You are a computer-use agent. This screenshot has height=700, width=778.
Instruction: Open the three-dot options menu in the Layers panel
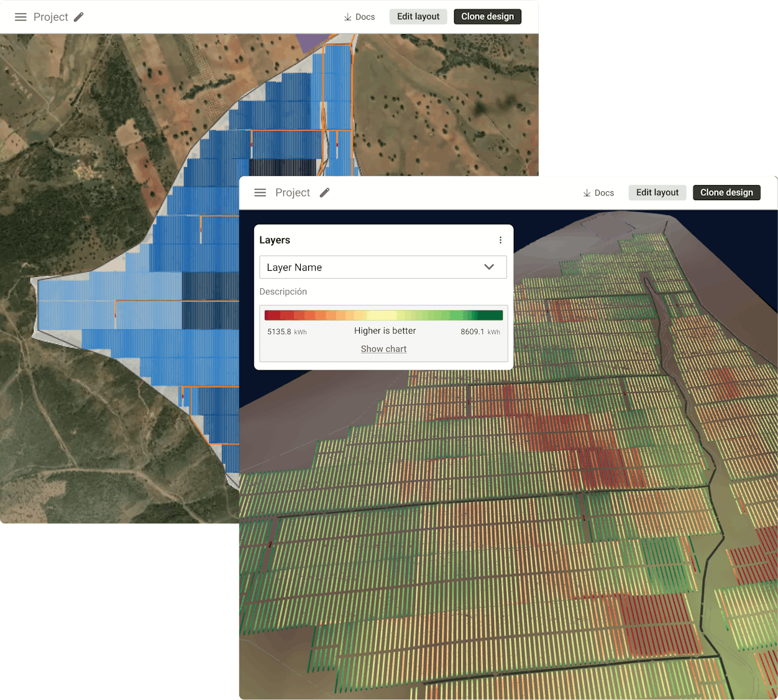[500, 240]
